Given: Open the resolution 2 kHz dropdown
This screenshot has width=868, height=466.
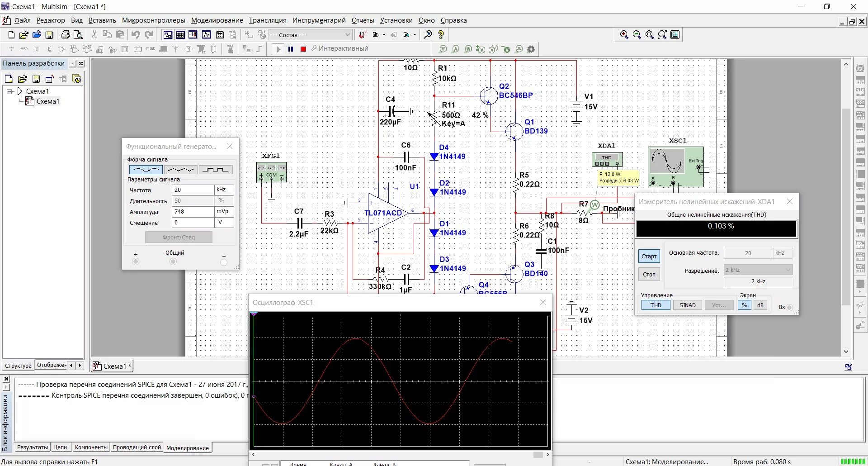Looking at the screenshot, I should [x=758, y=270].
